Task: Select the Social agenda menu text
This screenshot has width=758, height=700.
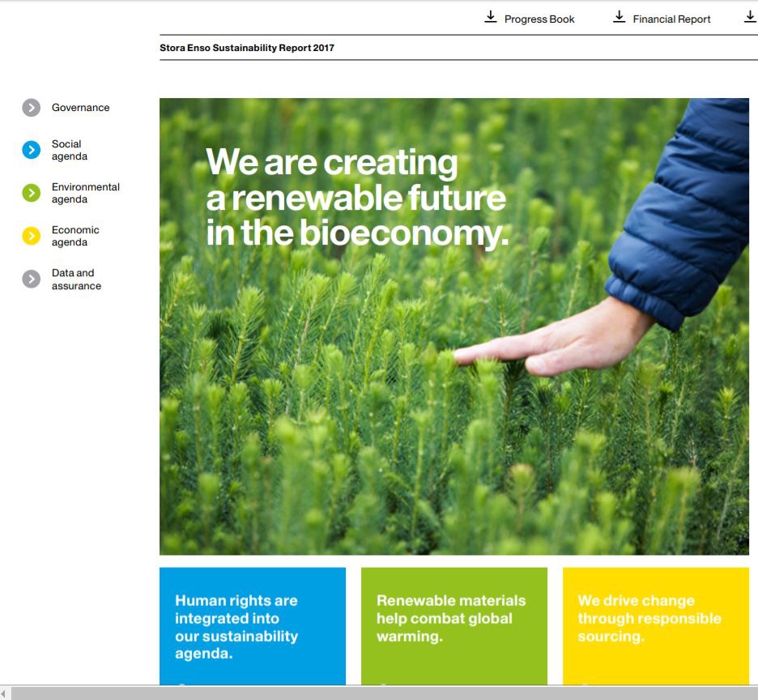Action: pyautogui.click(x=70, y=150)
